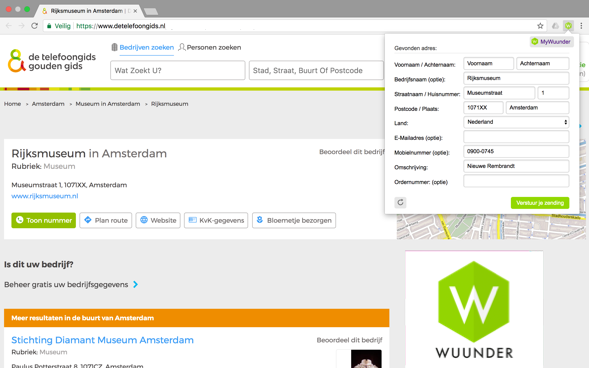Click the Verstuur je zending button
589x368 pixels.
540,203
